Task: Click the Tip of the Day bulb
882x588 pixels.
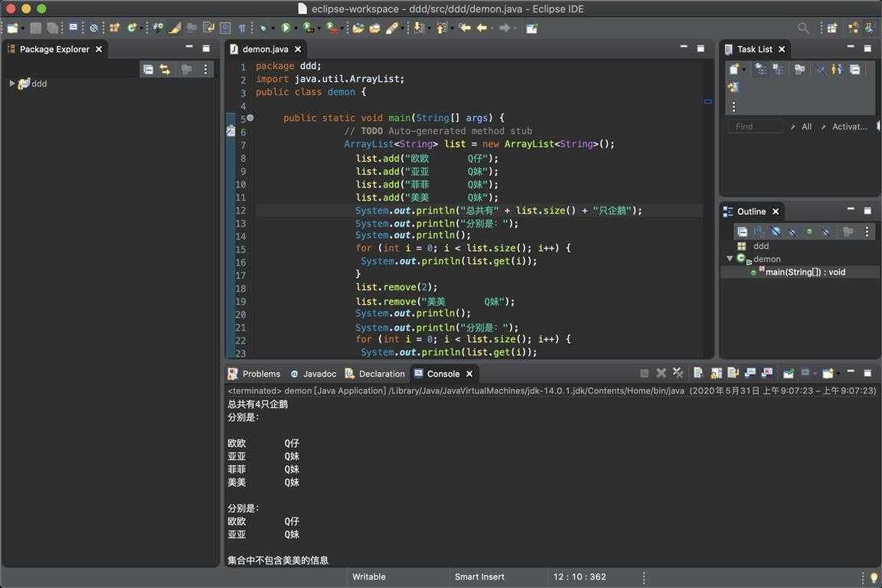Action: 874,577
